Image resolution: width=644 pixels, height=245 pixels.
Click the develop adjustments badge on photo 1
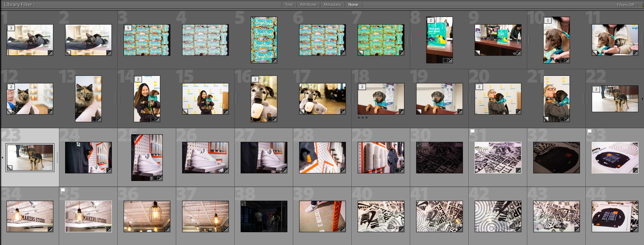click(x=51, y=53)
